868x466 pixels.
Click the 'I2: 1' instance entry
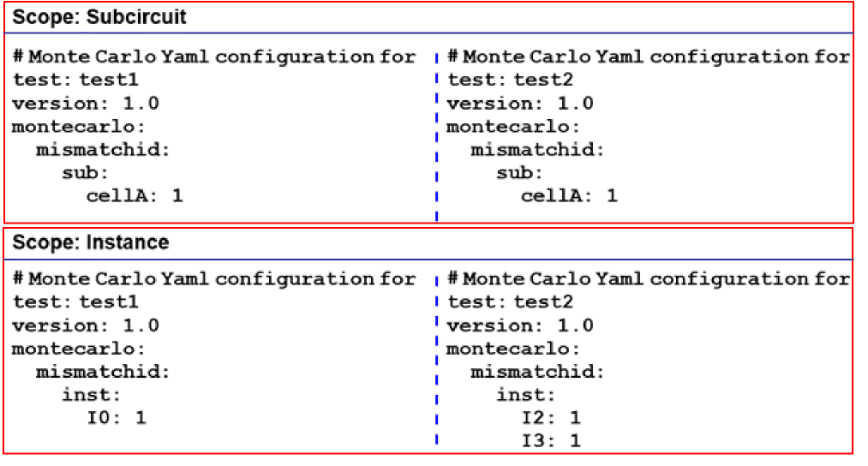[551, 418]
